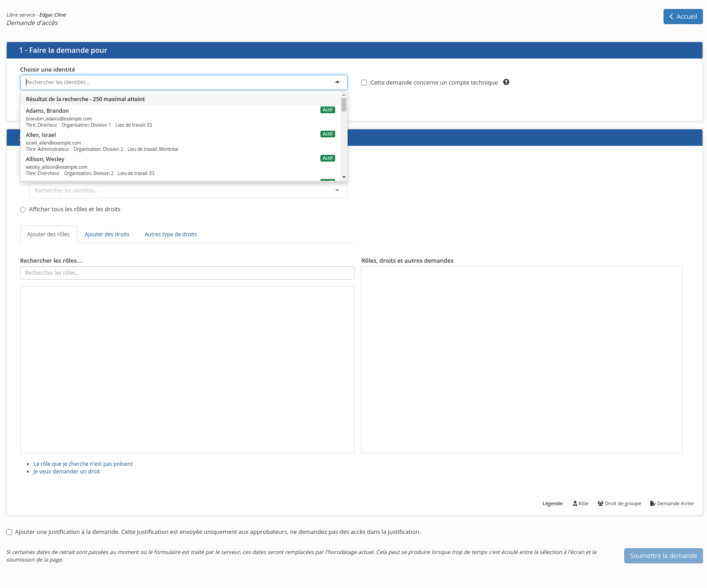
Task: Click Actif badge for Allen, Israel
Action: pos(328,134)
